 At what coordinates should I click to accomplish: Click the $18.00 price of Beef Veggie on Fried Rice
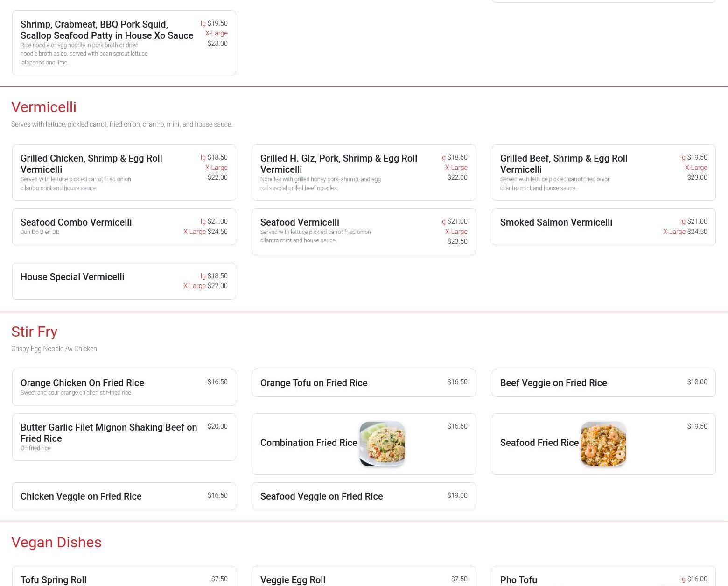pyautogui.click(x=697, y=382)
